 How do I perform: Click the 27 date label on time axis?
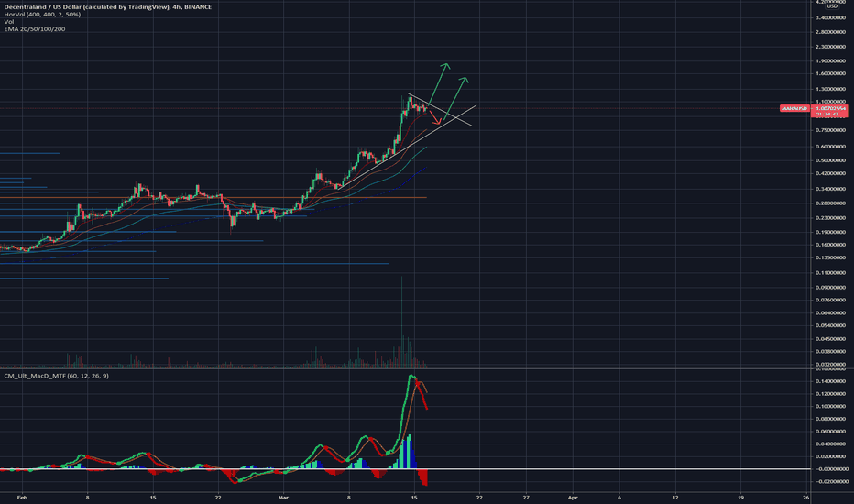click(x=526, y=498)
